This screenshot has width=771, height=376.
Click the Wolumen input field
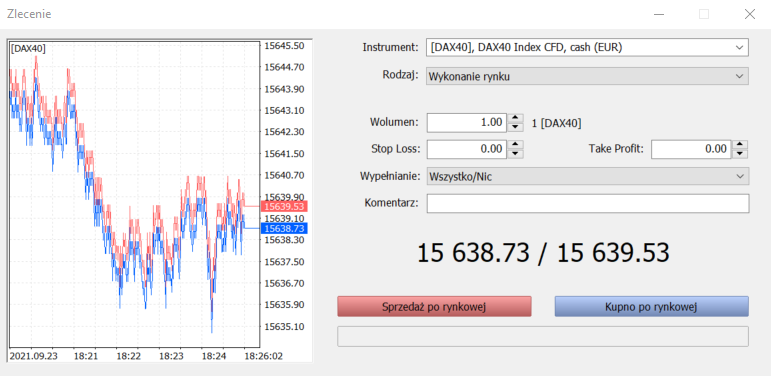tap(467, 122)
